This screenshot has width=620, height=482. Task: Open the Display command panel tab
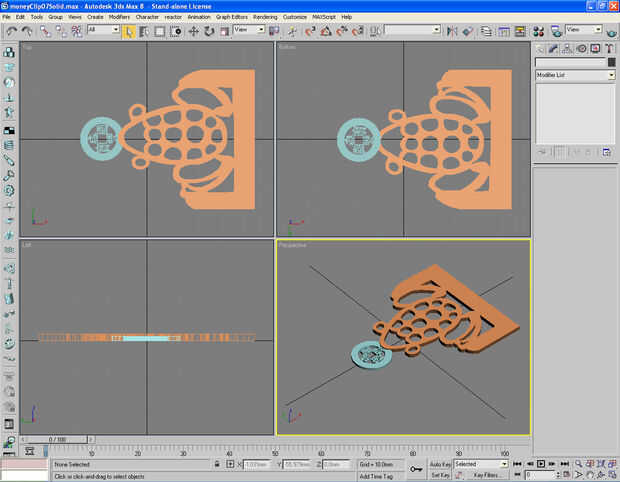click(596, 48)
